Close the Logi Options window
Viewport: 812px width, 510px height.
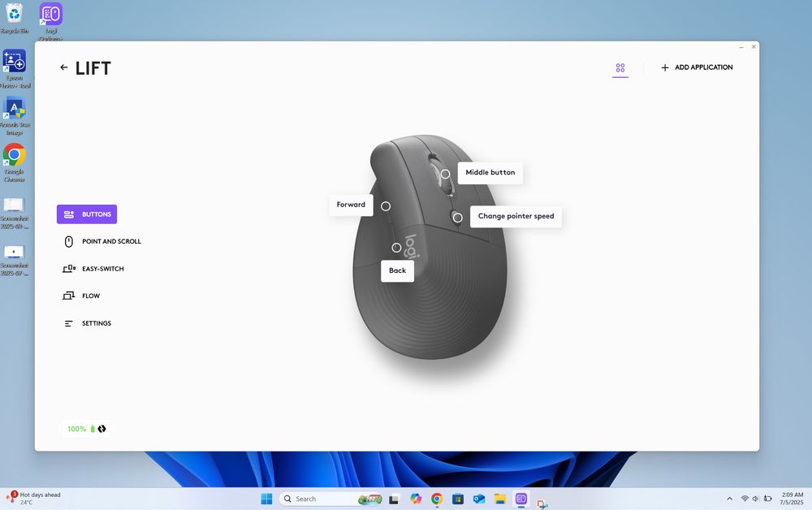pyautogui.click(x=754, y=47)
